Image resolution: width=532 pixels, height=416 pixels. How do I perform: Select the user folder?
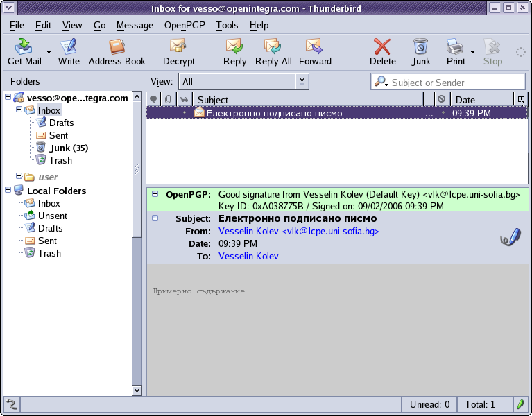click(x=48, y=177)
